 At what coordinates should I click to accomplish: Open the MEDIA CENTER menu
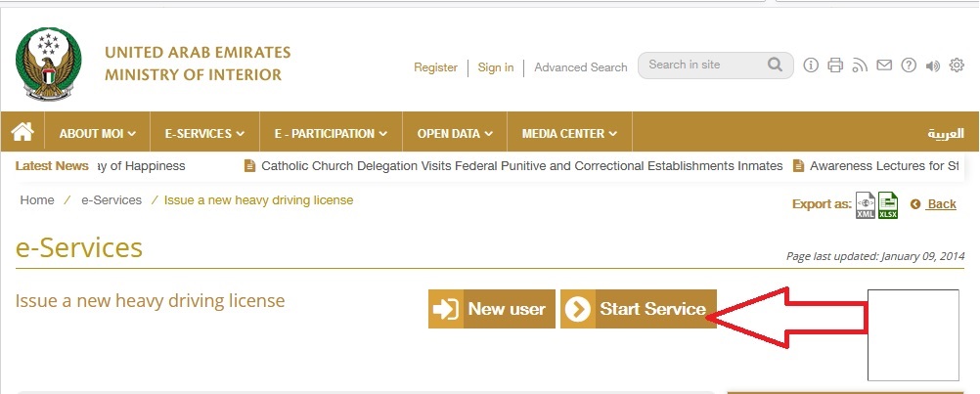coord(569,133)
